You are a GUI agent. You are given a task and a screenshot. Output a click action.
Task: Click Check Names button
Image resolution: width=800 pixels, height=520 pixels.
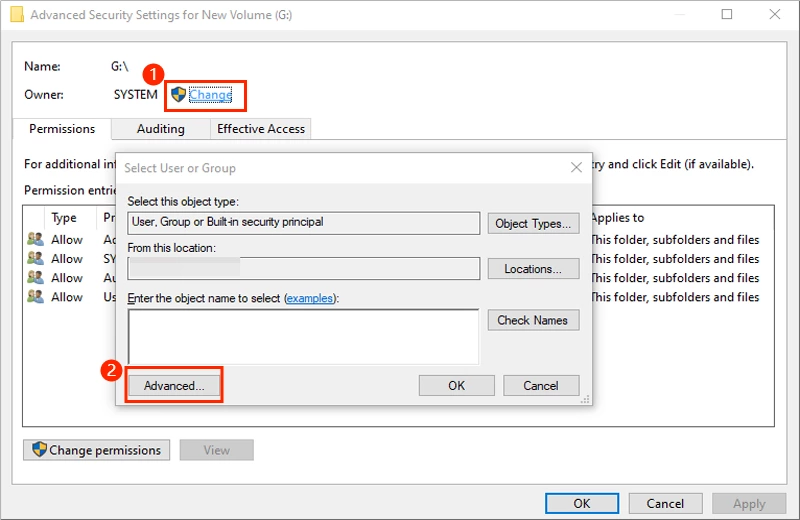point(533,320)
